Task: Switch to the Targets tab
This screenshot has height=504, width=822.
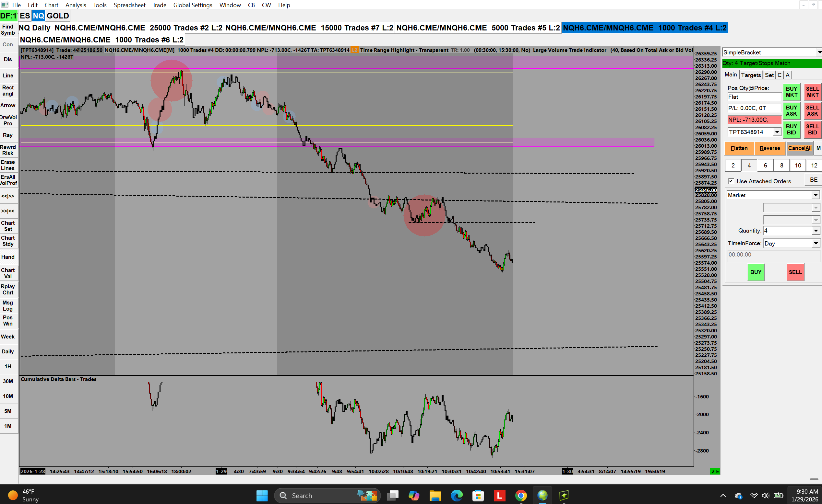Action: pos(751,75)
